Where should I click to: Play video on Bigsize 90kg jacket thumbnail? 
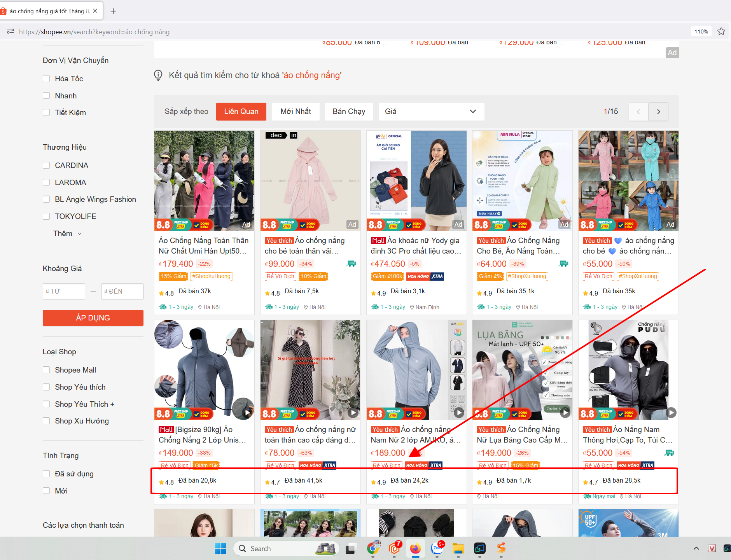[x=247, y=413]
